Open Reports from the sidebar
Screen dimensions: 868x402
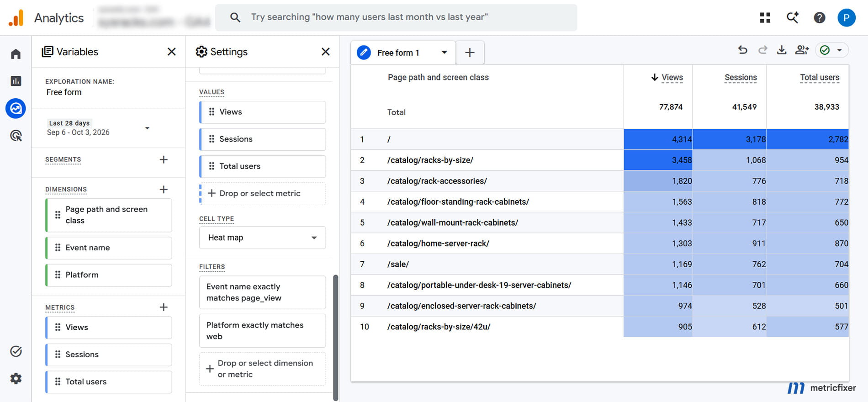click(16, 81)
